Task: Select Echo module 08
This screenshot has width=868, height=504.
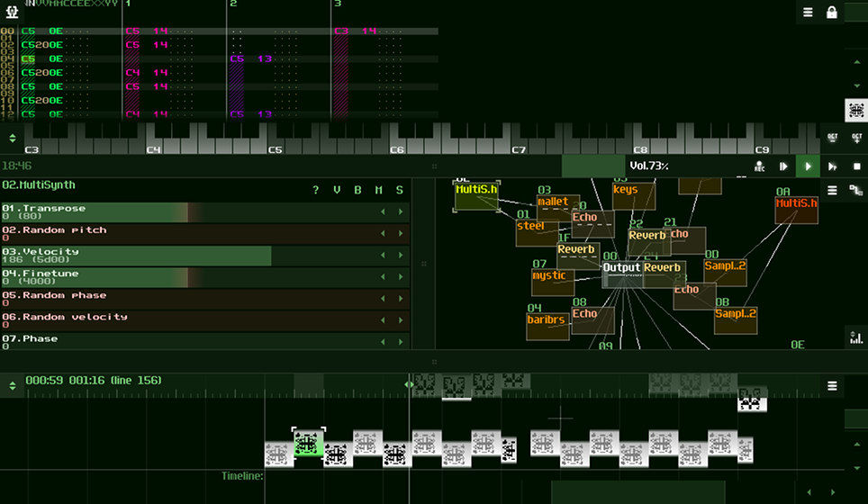Action: pos(592,320)
